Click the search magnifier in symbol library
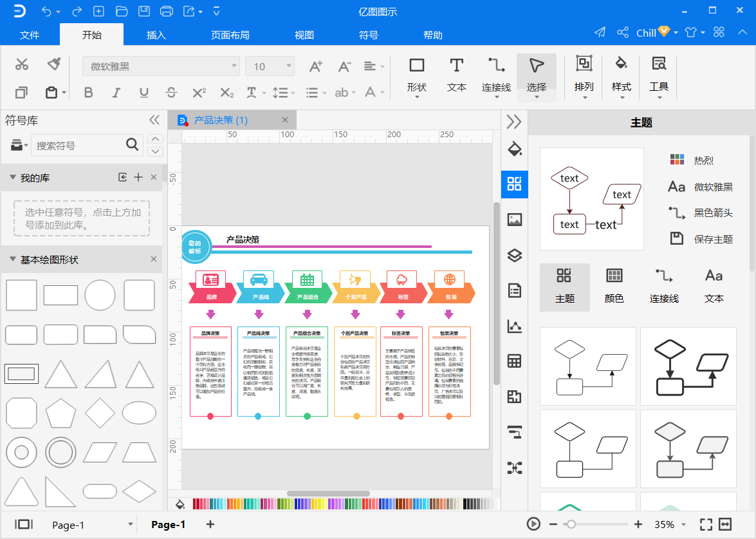This screenshot has height=539, width=756. click(132, 144)
